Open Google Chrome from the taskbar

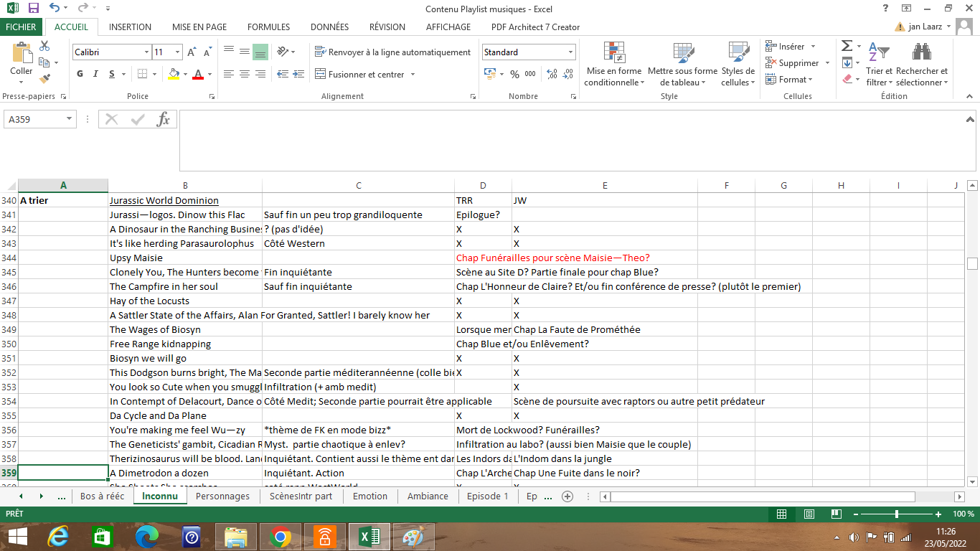pyautogui.click(x=281, y=537)
